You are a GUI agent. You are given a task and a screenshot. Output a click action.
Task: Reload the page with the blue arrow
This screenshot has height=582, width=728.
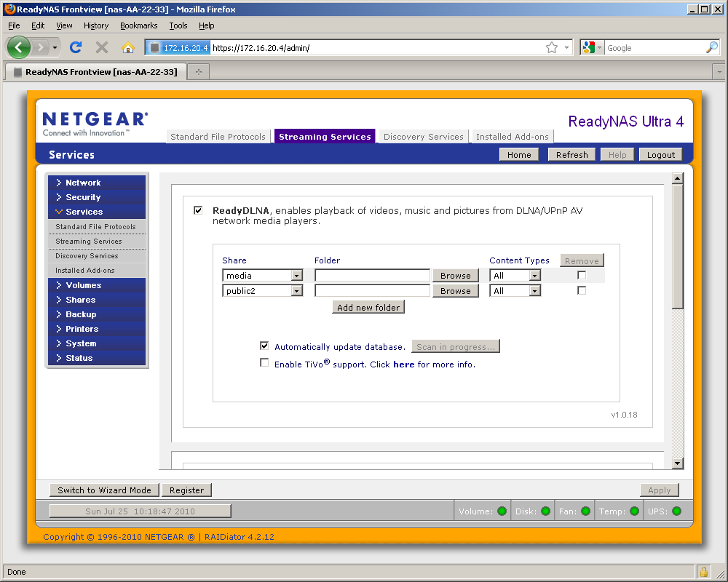point(76,47)
